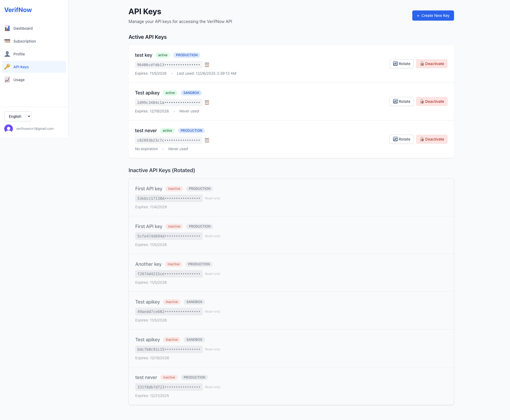Image resolution: width=510 pixels, height=420 pixels.
Task: Rotate the Test apikey sandbox key
Action: 402,101
